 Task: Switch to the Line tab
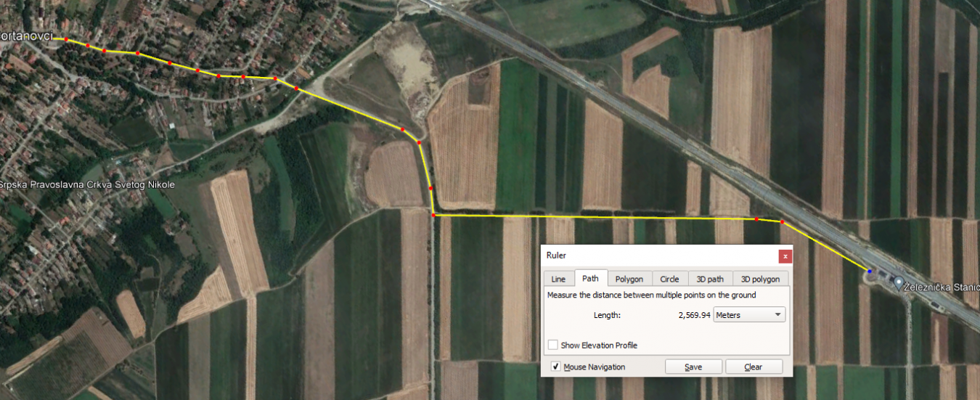tap(558, 279)
